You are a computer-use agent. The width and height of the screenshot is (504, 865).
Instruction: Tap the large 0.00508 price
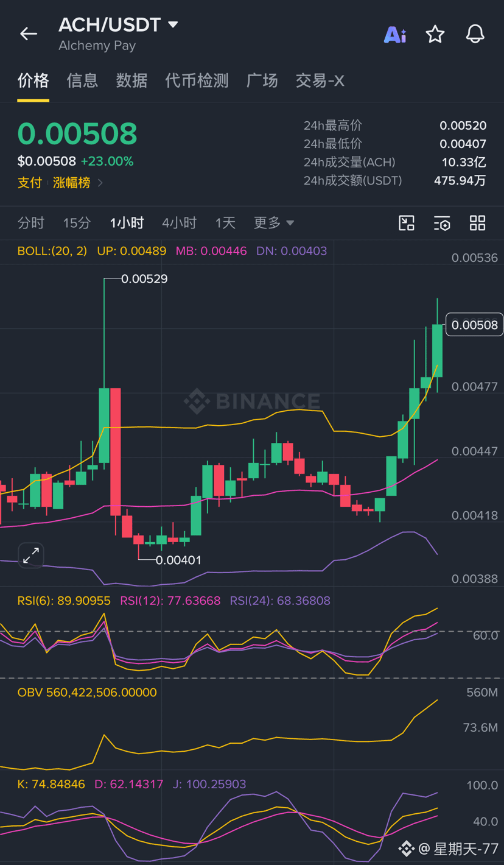(77, 133)
